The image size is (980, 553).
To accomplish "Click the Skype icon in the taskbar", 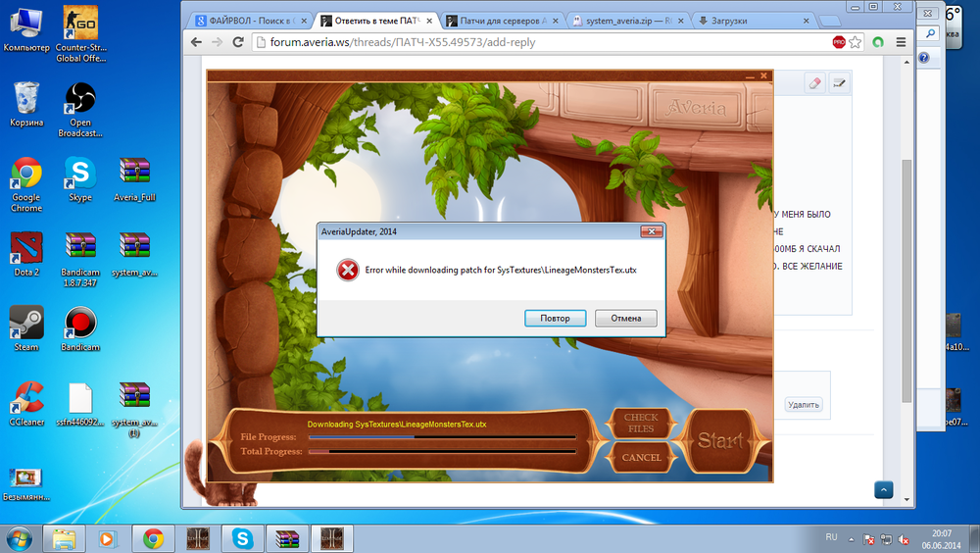I will tap(238, 538).
